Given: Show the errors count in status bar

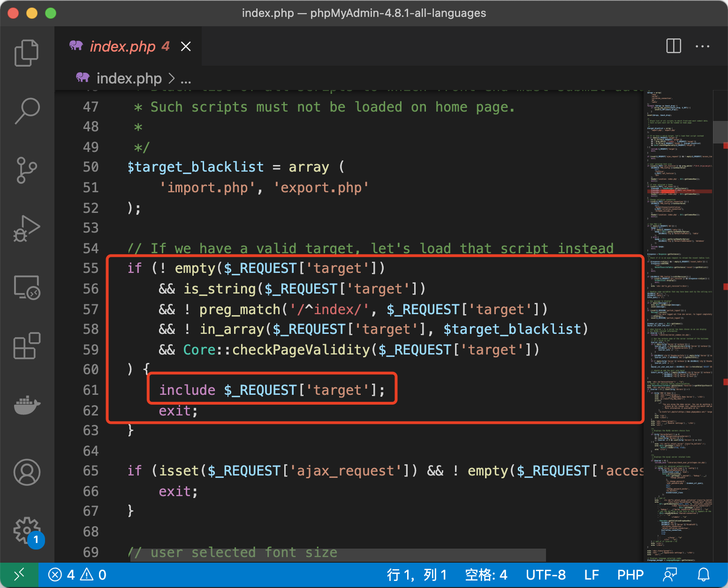Looking at the screenshot, I should click(x=61, y=575).
